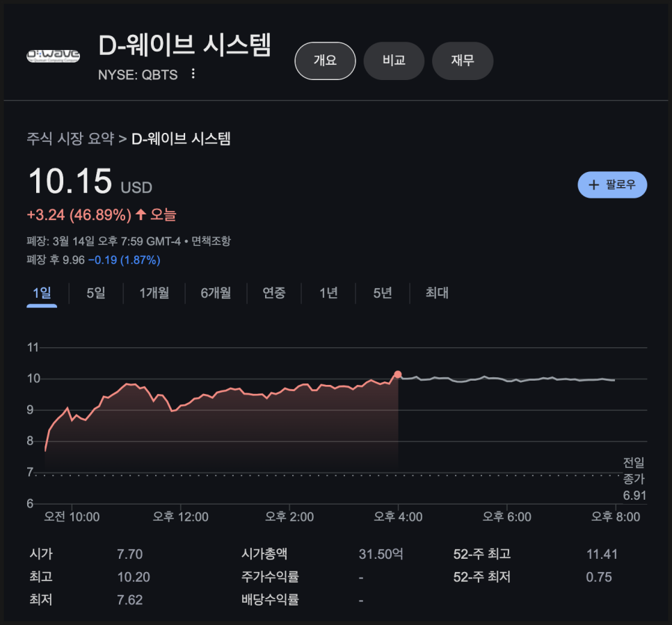
Task: Open the 재무 financials pill
Action: click(x=463, y=61)
